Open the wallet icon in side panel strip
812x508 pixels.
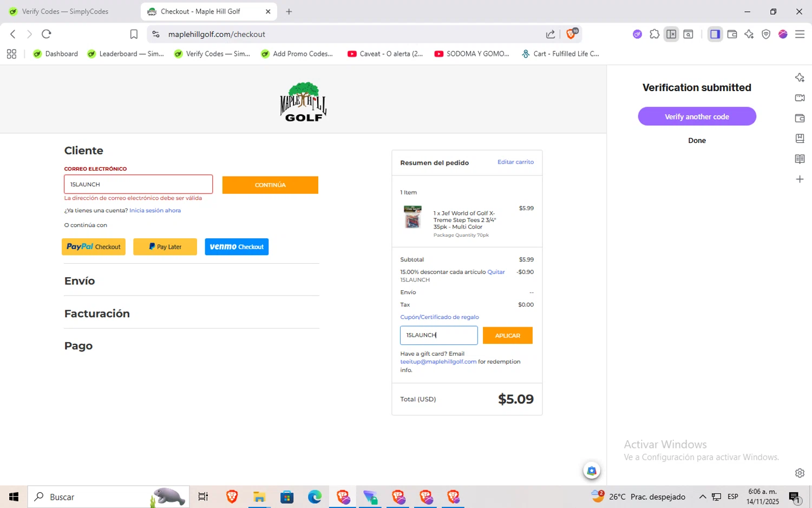(800, 118)
